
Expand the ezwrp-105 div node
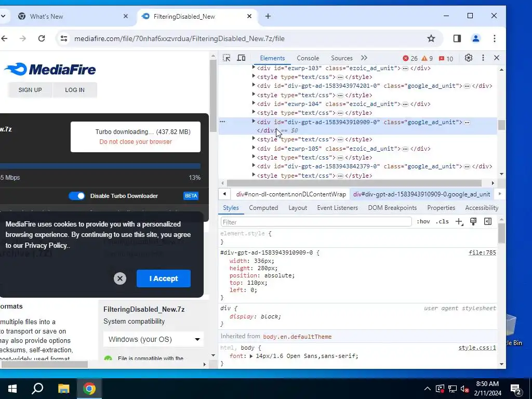254,148
